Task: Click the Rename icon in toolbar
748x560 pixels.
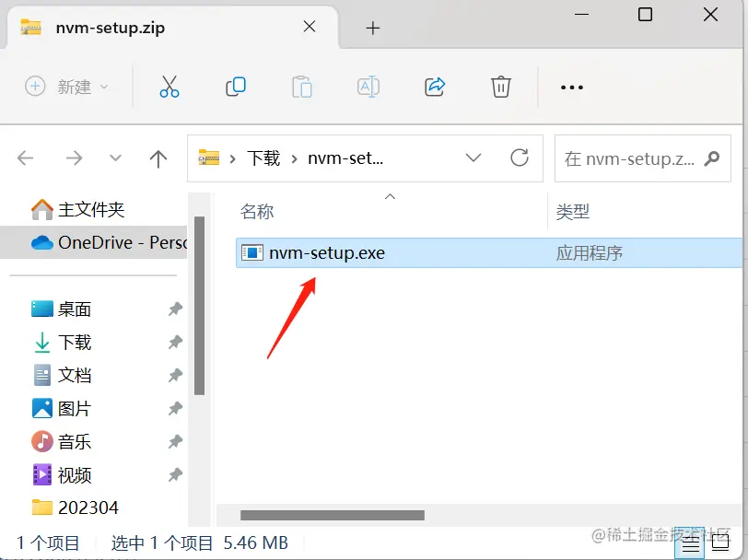Action: coord(368,87)
